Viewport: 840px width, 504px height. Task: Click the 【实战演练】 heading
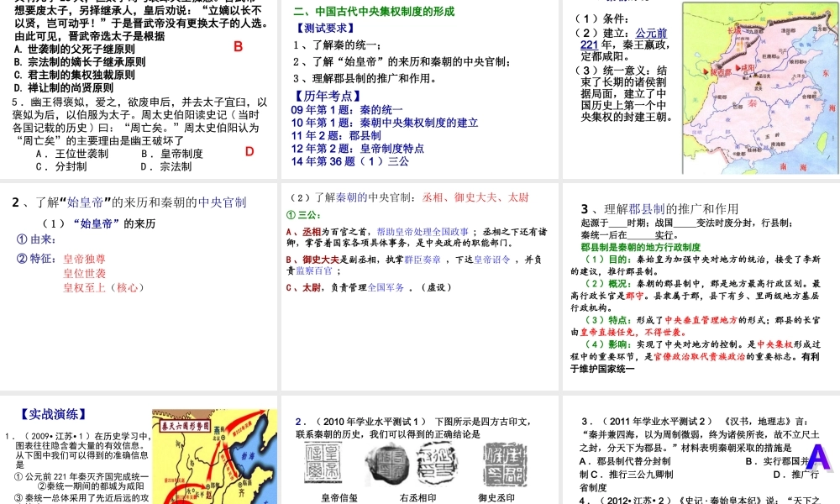(x=52, y=414)
